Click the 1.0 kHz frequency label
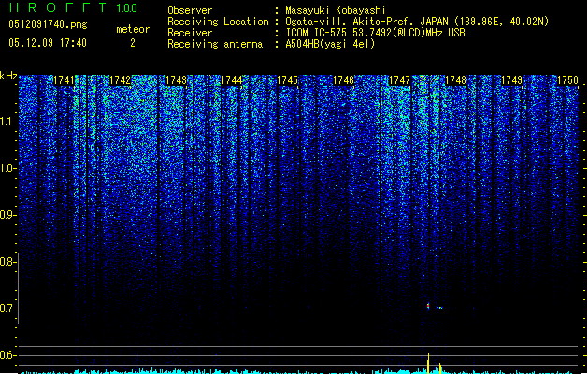This screenshot has height=374, width=588. click(x=7, y=168)
